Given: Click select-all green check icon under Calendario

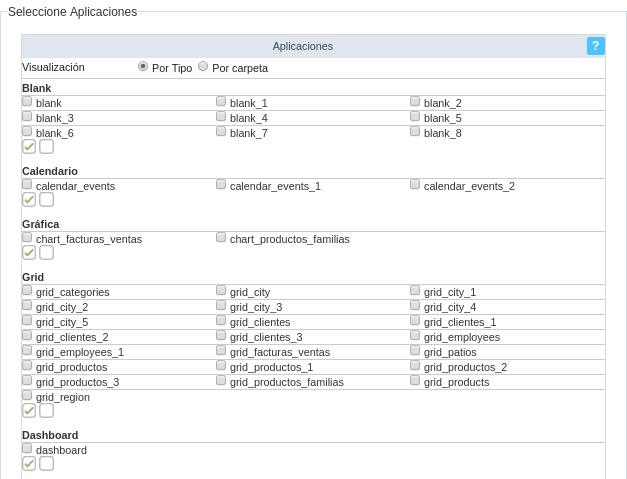Looking at the screenshot, I should (29, 199).
